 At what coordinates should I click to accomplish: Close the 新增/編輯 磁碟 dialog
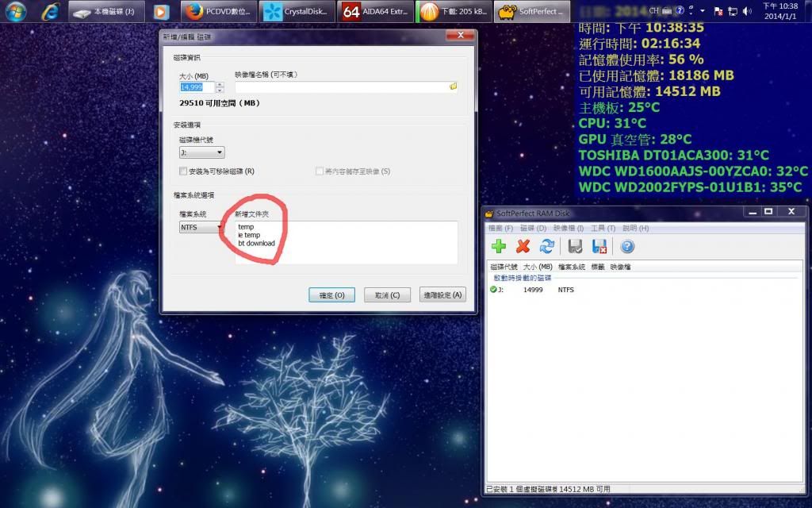point(461,35)
